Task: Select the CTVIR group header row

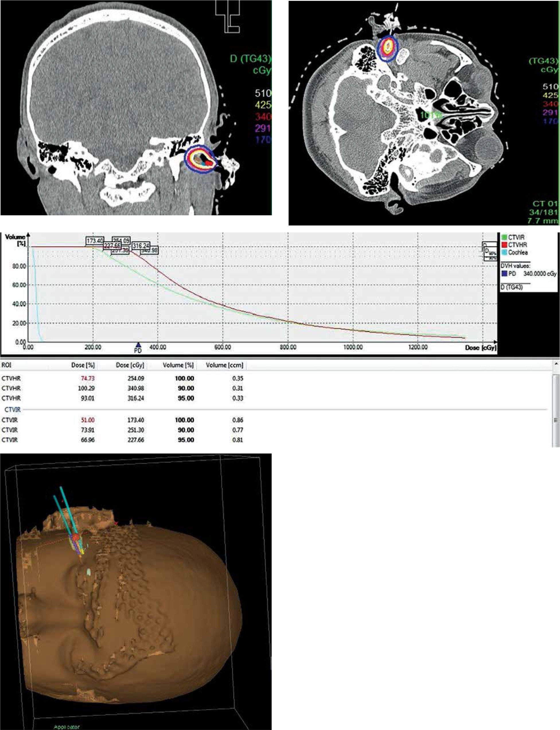Action: (12, 409)
